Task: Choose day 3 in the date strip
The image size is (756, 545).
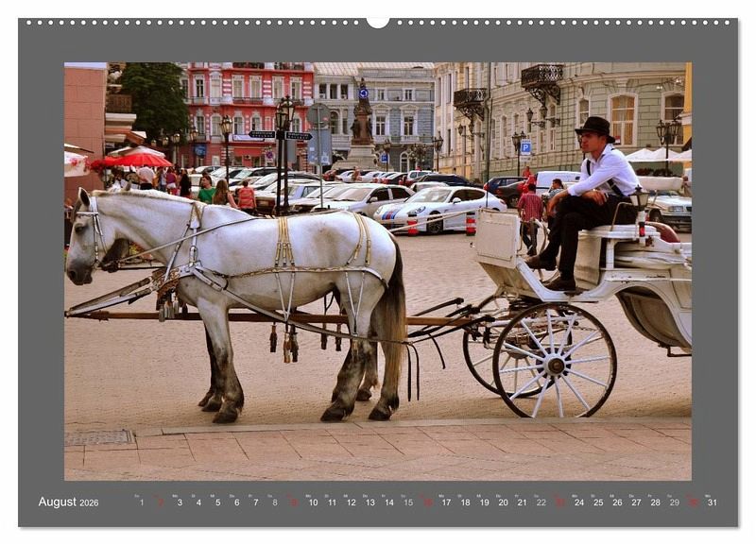Action: [x=179, y=502]
